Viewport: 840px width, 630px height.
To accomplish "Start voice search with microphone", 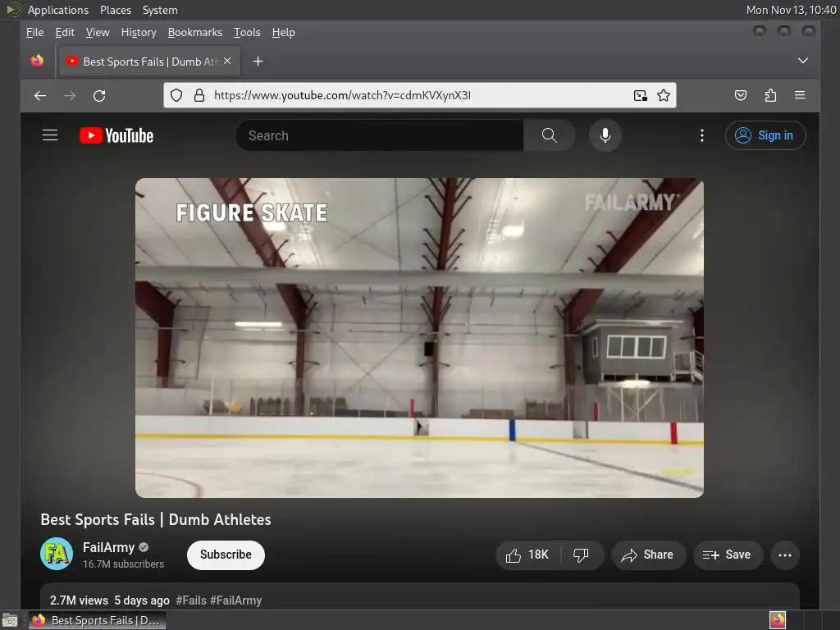I will coord(605,135).
